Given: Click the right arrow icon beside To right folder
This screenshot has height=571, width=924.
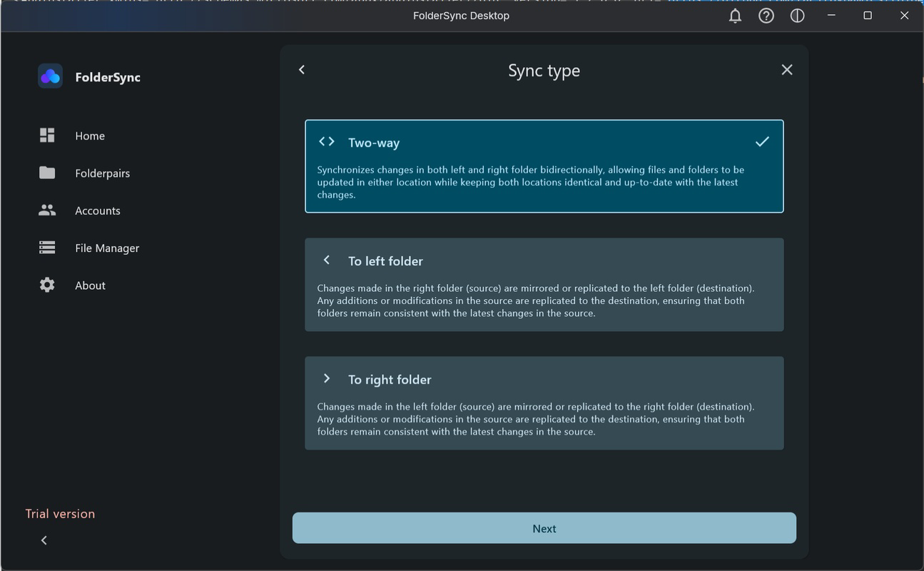Looking at the screenshot, I should coord(327,378).
